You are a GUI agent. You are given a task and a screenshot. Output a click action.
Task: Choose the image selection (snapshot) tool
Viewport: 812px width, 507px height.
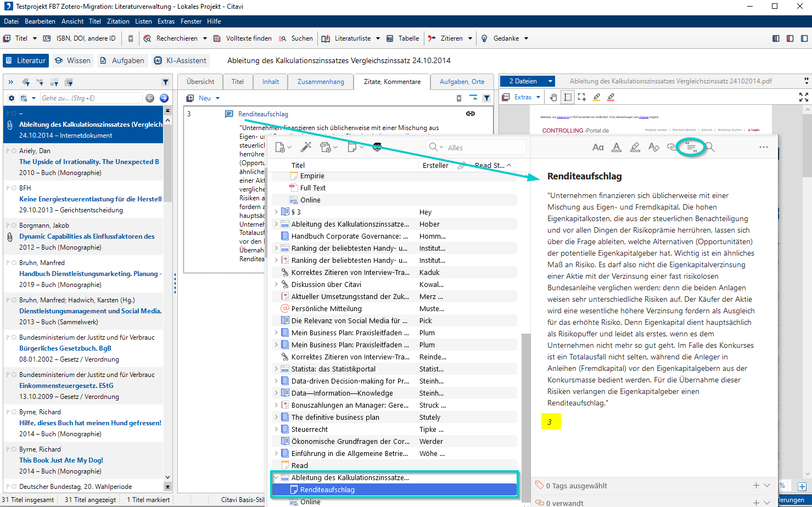coord(582,97)
